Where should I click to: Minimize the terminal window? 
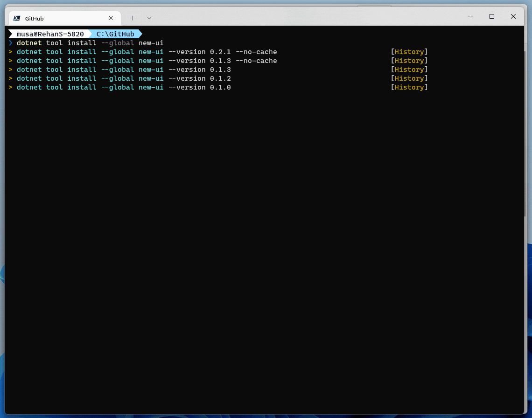(470, 16)
